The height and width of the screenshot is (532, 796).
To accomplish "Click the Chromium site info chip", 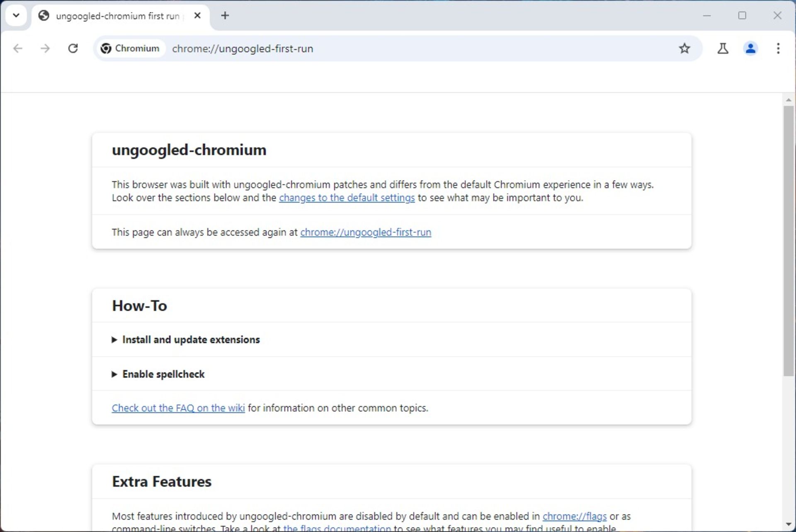I will (130, 48).
